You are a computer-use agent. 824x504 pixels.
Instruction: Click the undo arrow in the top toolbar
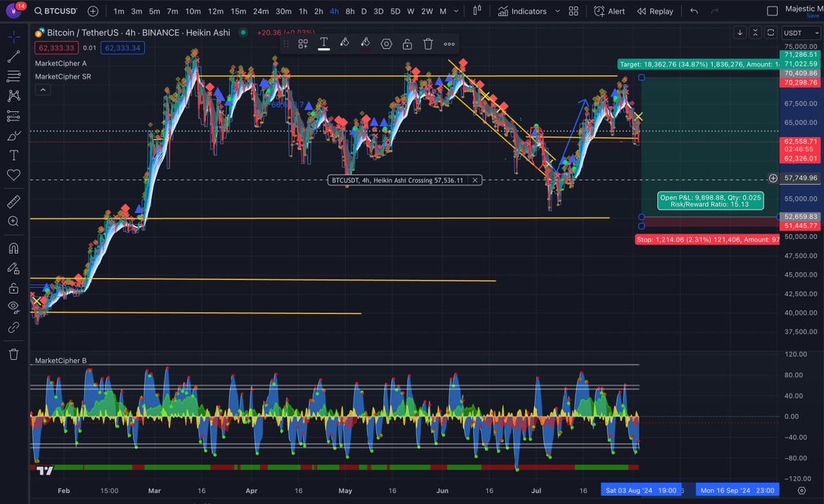tap(694, 11)
